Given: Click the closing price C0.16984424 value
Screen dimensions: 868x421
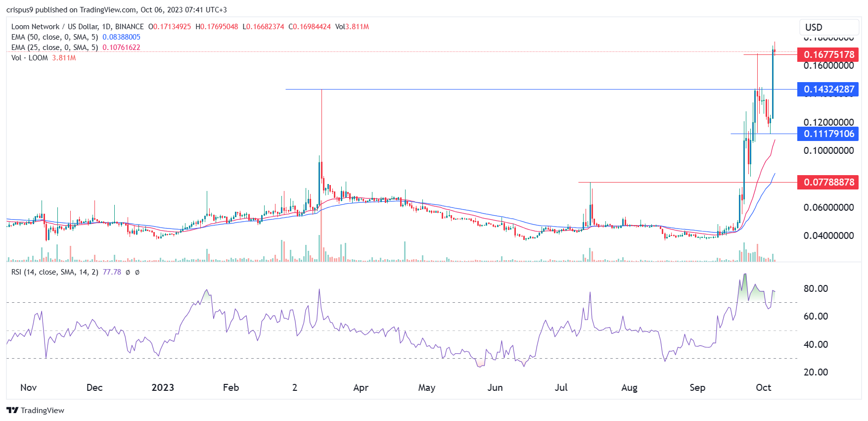Looking at the screenshot, I should pos(310,27).
